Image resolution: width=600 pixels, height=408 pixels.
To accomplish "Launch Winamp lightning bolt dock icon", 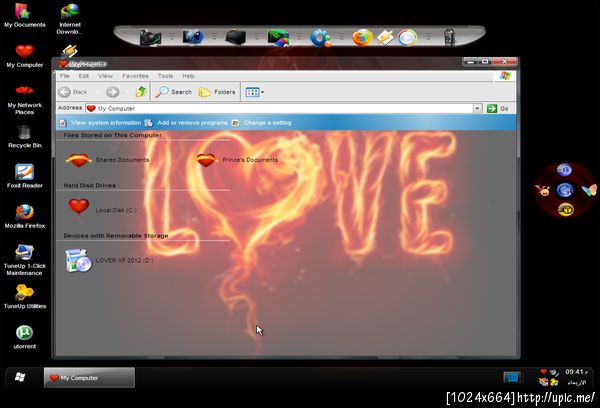I will 385,38.
